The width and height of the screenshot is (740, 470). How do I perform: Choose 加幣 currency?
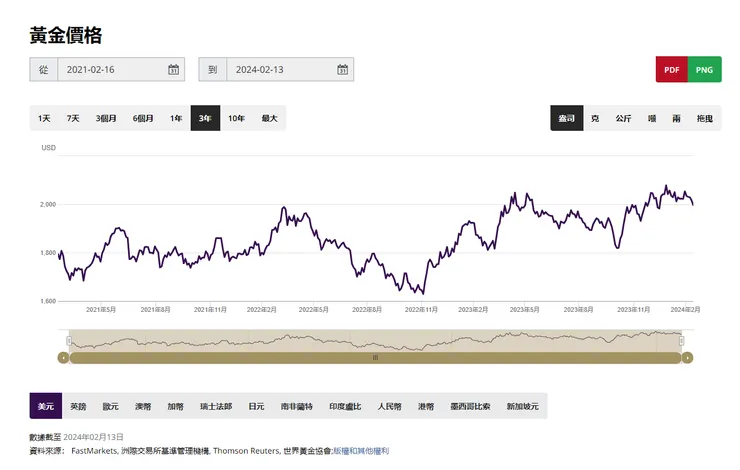(x=176, y=406)
